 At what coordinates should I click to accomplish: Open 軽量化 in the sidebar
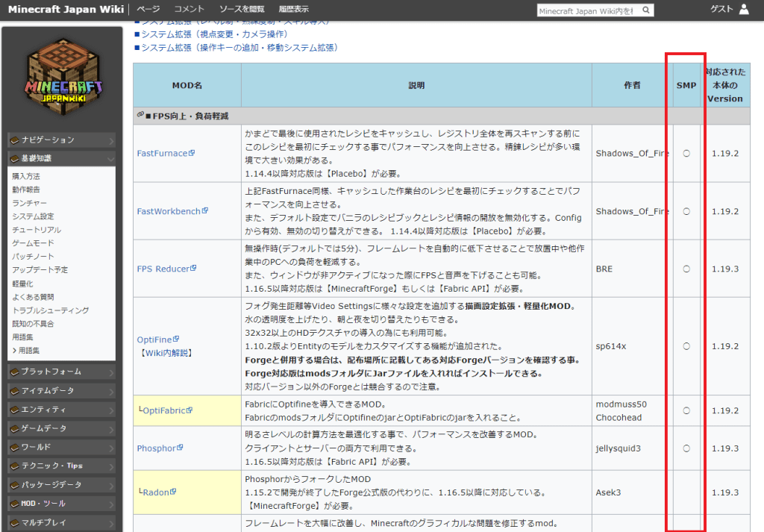click(22, 284)
